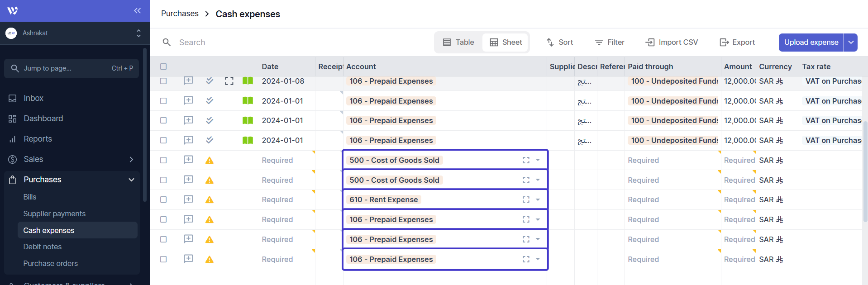This screenshot has width=868, height=285.
Task: Click the double-check icon in last 2024-01-01 row
Action: [209, 140]
